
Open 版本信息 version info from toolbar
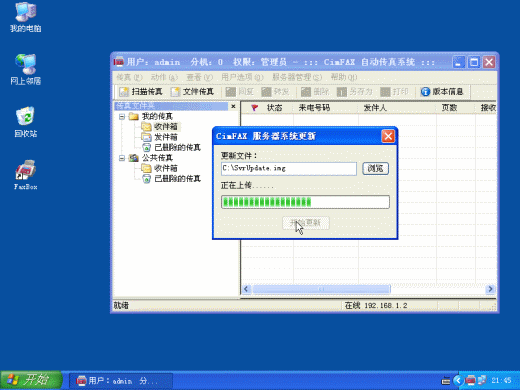(x=442, y=92)
